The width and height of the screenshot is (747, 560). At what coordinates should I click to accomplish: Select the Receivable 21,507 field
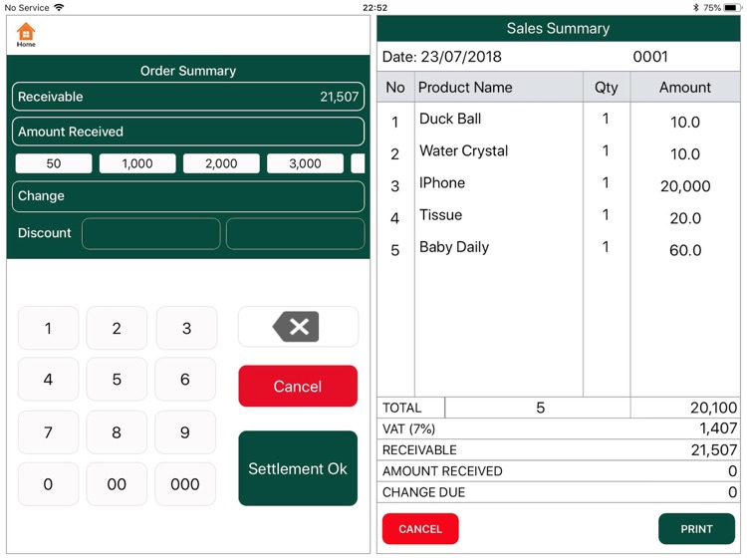pyautogui.click(x=188, y=97)
